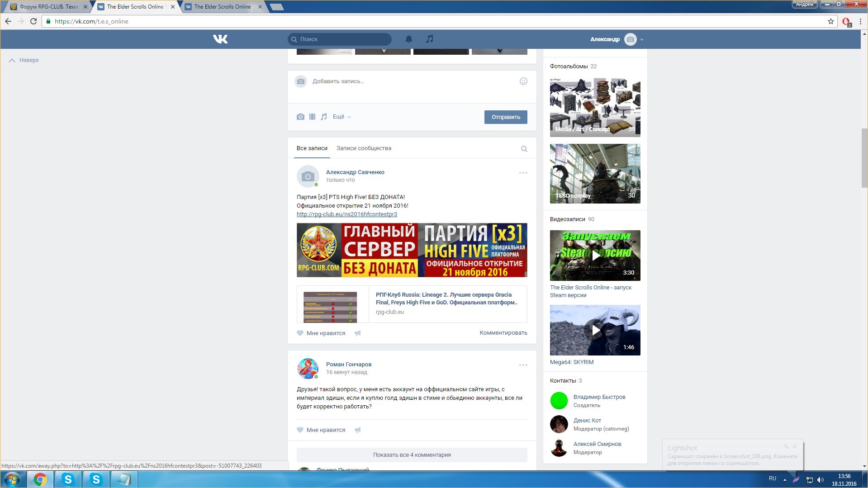Play Mega64: SKYRIM video
The width and height of the screenshot is (868, 488).
[595, 330]
